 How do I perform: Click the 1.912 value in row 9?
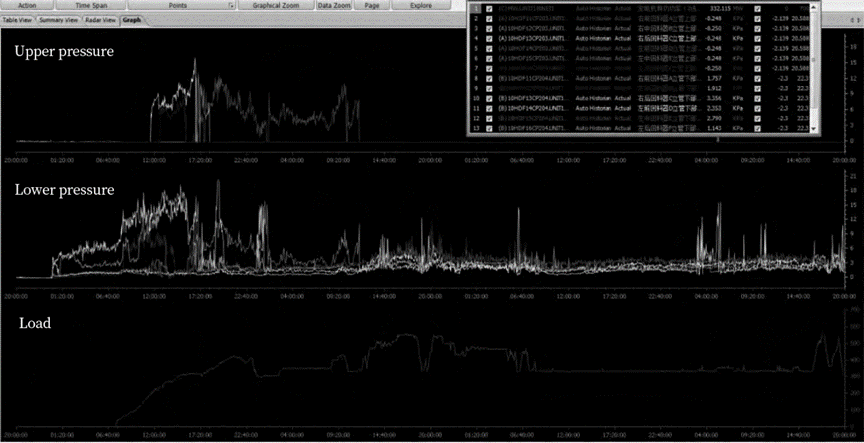(714, 88)
